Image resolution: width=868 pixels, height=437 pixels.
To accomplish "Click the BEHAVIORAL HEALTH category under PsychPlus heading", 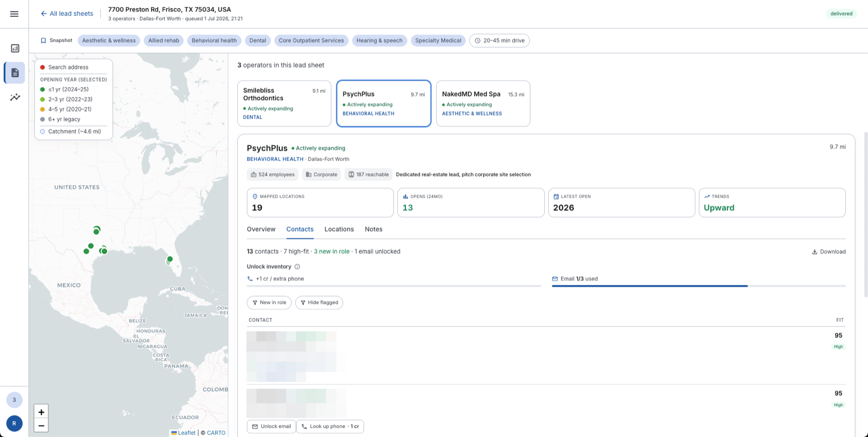I will [275, 159].
